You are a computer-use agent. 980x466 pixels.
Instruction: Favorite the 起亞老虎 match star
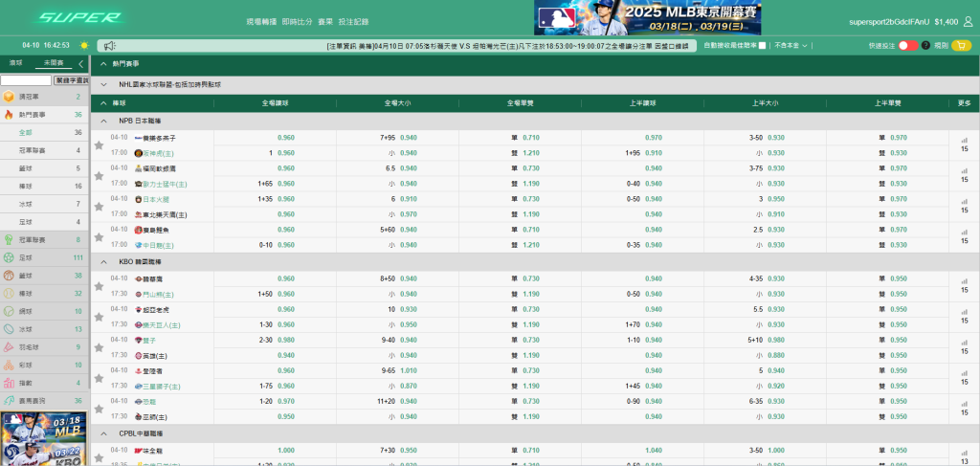(99, 317)
